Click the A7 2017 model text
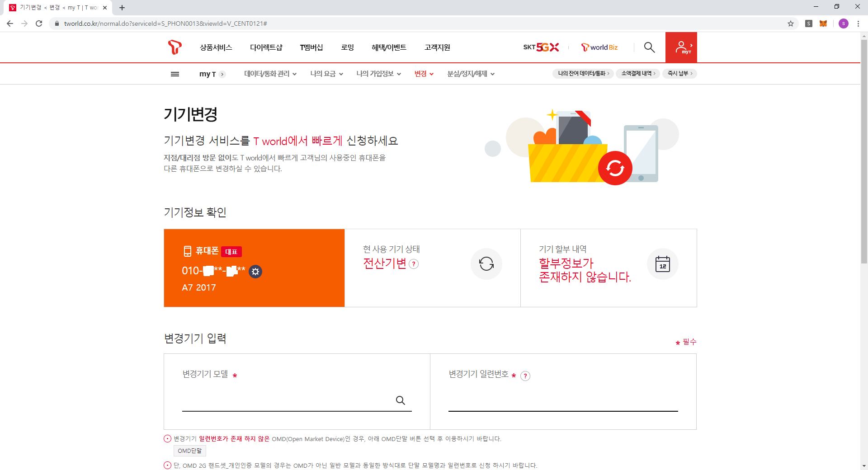 tap(199, 288)
